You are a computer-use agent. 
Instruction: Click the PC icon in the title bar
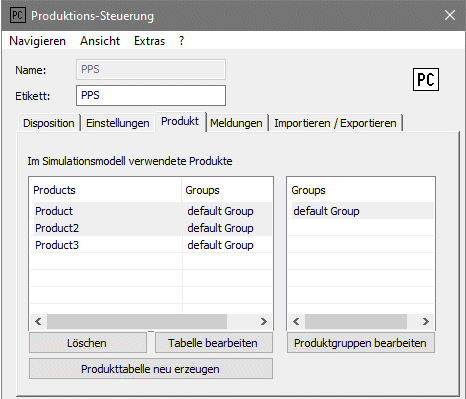point(17,15)
